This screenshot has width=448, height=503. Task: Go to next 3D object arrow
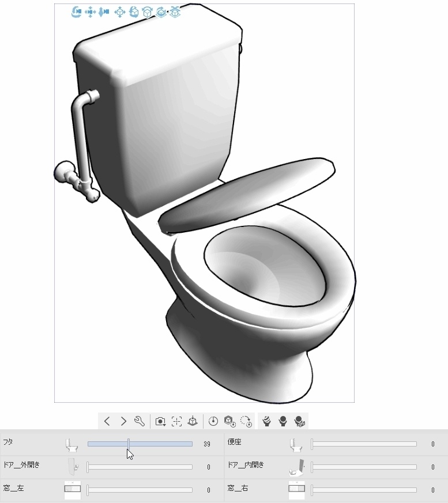[123, 421]
